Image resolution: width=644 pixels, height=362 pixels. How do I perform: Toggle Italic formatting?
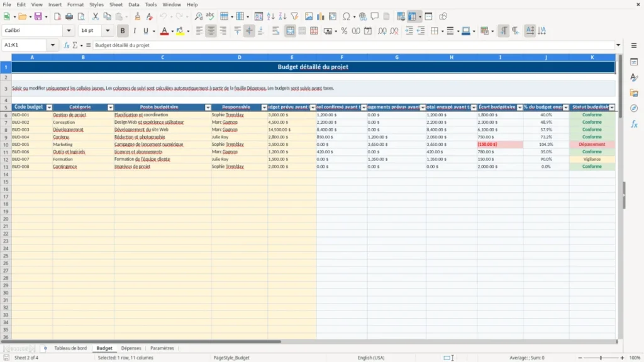click(x=135, y=31)
